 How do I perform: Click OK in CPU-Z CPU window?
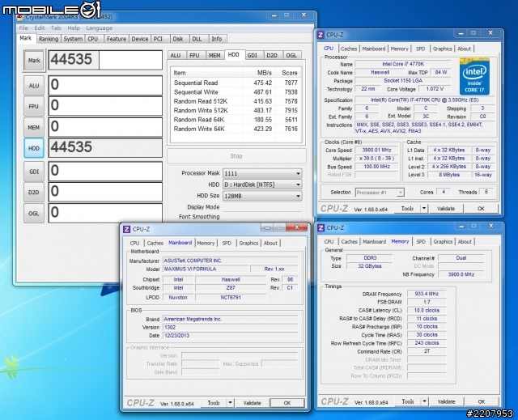click(x=481, y=209)
